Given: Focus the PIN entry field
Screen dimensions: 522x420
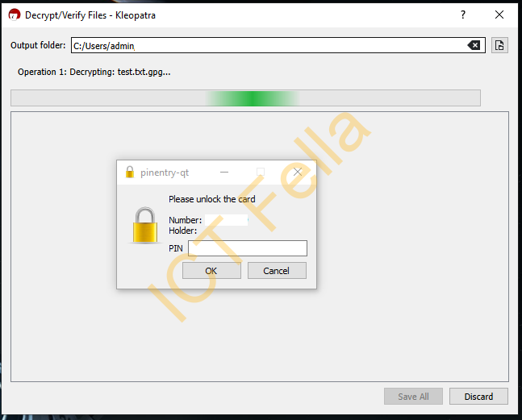Looking at the screenshot, I should coord(248,248).
